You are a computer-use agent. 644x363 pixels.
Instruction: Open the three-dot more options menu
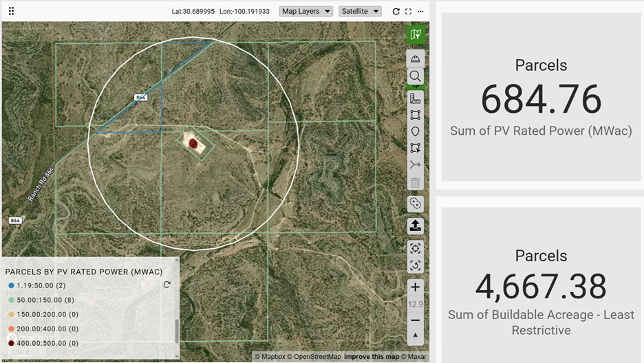pyautogui.click(x=420, y=12)
